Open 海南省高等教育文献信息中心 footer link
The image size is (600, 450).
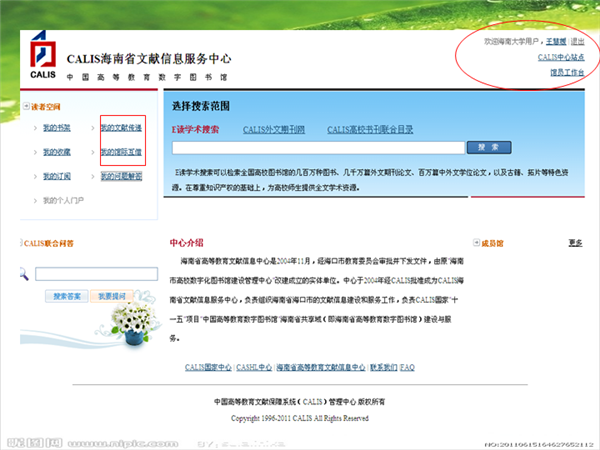point(321,367)
